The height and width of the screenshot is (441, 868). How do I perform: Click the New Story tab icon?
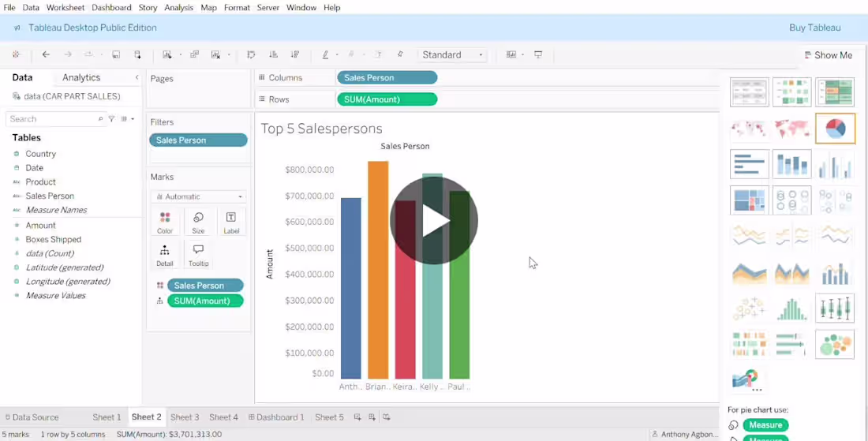click(387, 417)
